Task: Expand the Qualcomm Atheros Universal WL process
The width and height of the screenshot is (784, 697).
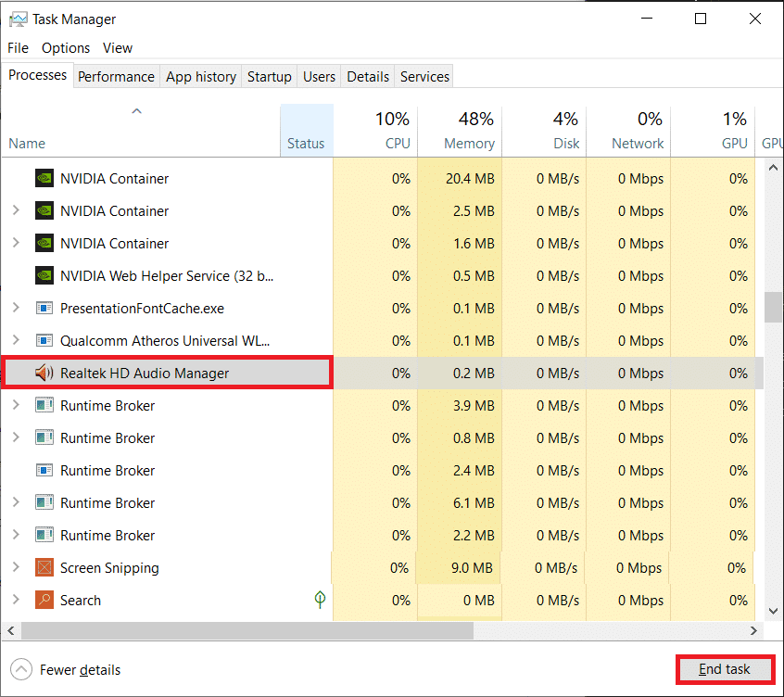Action: (x=15, y=340)
